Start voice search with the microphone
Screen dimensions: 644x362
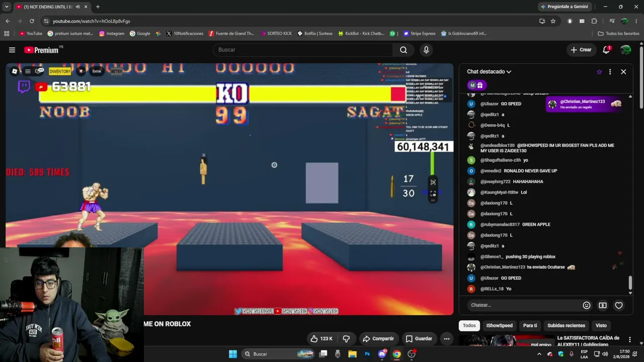point(426,50)
